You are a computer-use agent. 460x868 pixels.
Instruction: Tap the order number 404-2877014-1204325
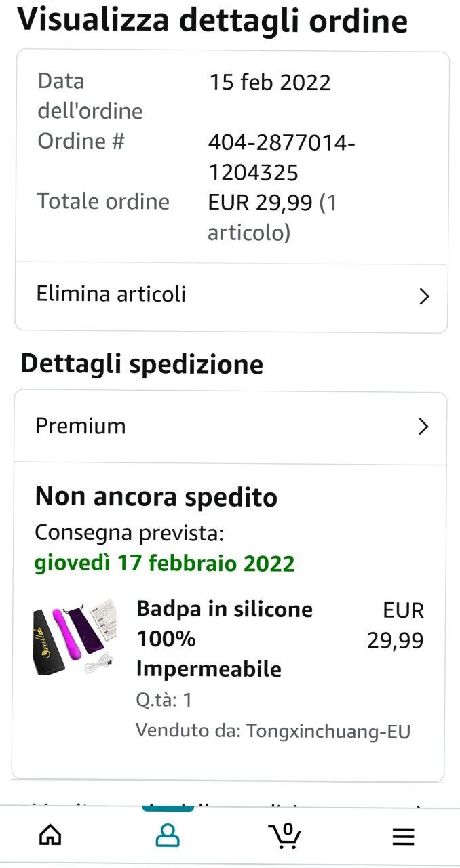pos(281,157)
